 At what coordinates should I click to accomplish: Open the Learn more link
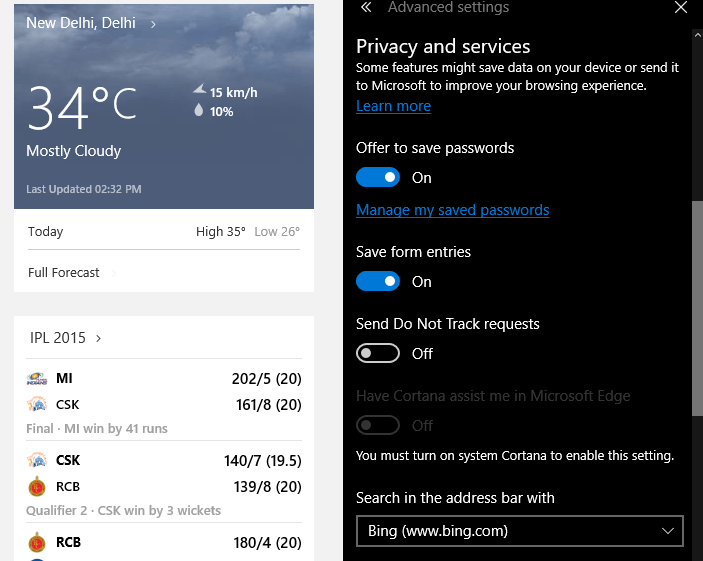(393, 106)
